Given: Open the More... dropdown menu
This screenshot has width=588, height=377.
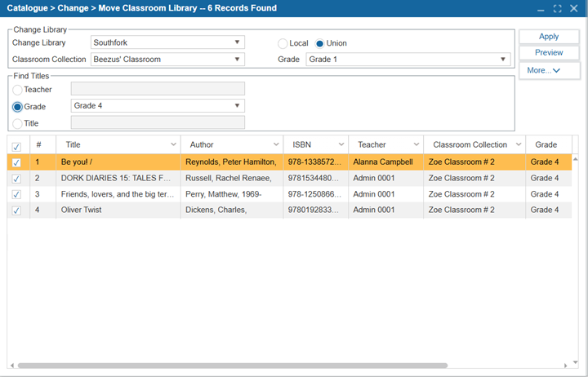Looking at the screenshot, I should [x=549, y=70].
